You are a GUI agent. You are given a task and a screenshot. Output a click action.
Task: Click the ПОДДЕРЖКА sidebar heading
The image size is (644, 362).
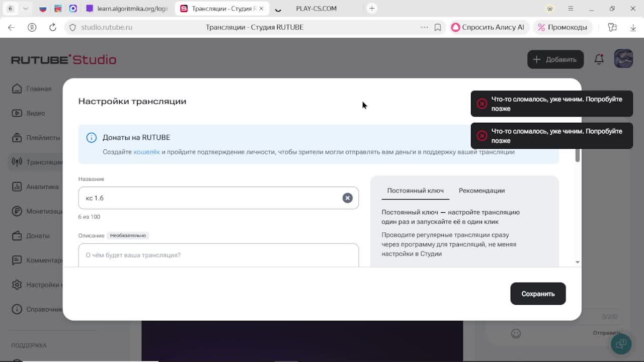(29, 345)
